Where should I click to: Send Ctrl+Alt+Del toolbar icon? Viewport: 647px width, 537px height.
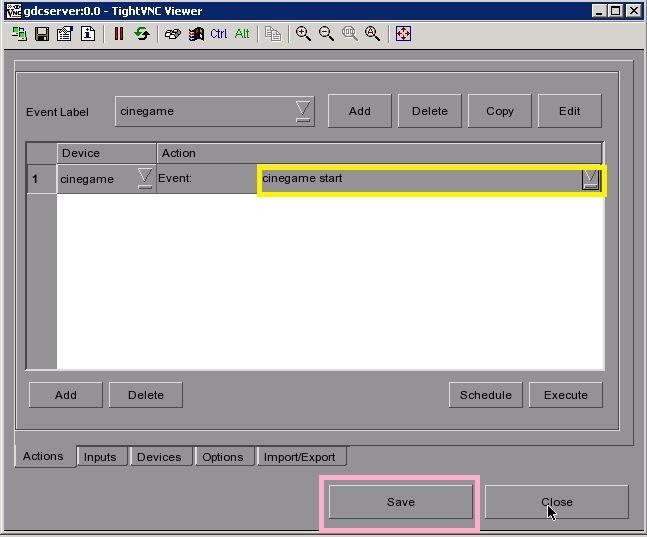click(172, 33)
